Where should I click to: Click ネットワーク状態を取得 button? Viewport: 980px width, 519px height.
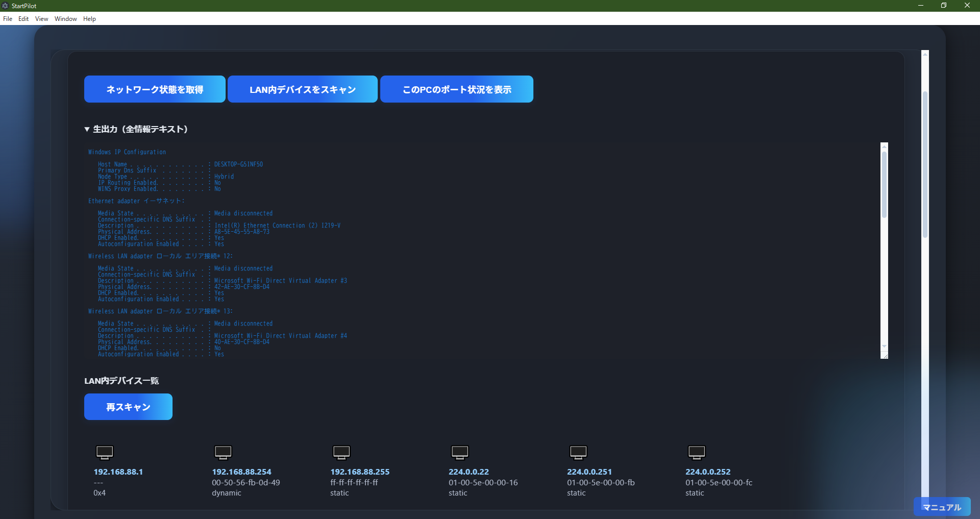(154, 89)
